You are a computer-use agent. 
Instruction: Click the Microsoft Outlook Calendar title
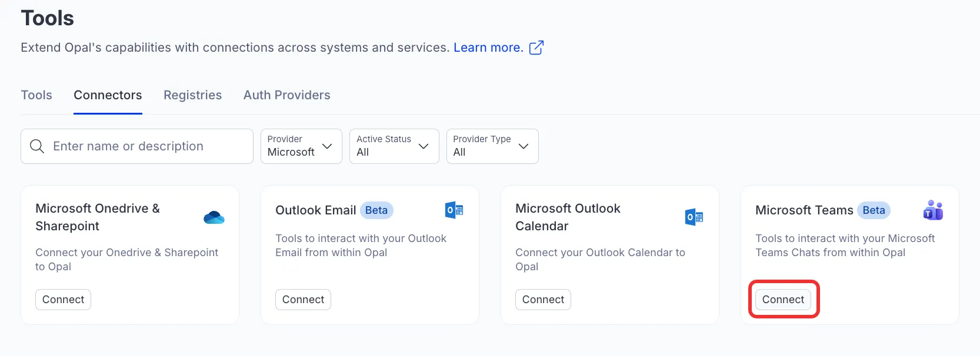click(x=568, y=217)
